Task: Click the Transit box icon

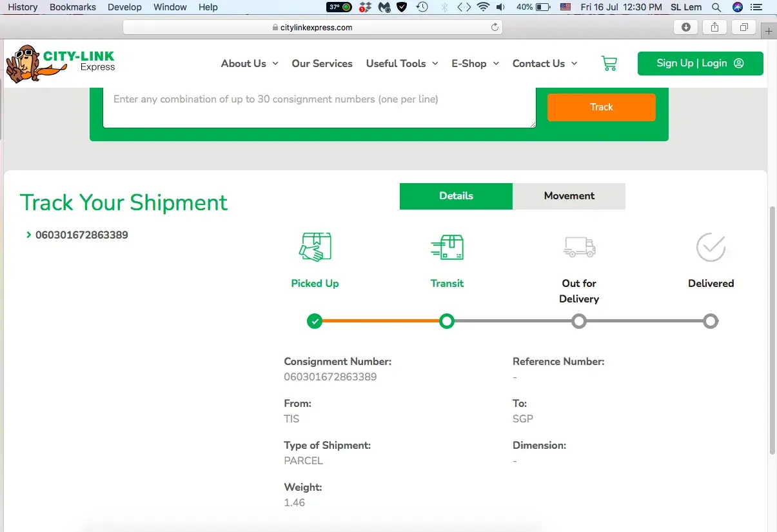Action: [x=447, y=247]
